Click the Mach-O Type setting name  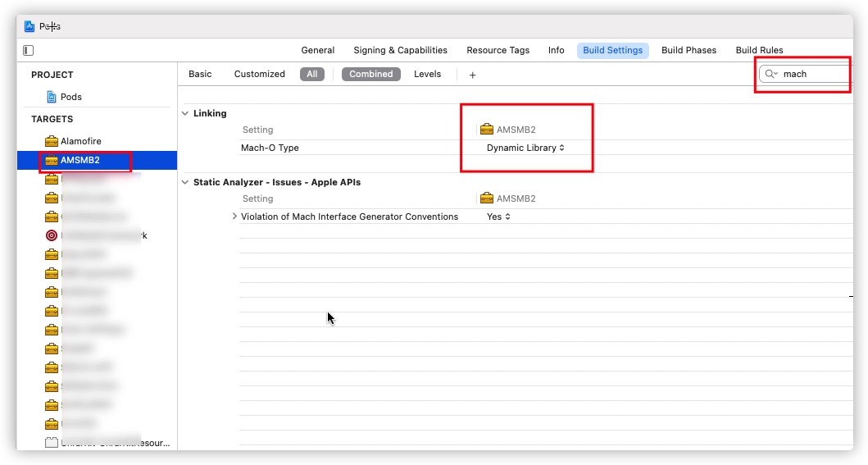coord(270,148)
